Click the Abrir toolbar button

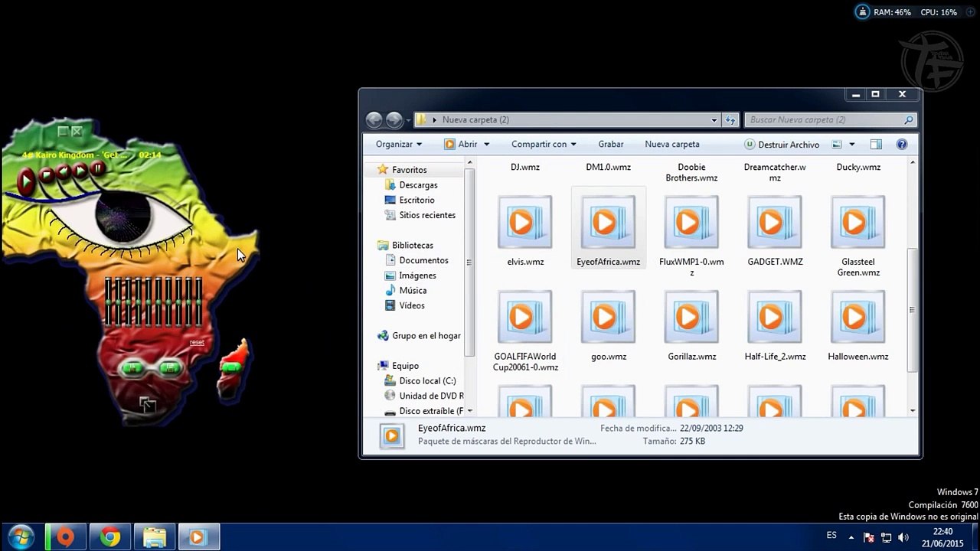coord(461,144)
